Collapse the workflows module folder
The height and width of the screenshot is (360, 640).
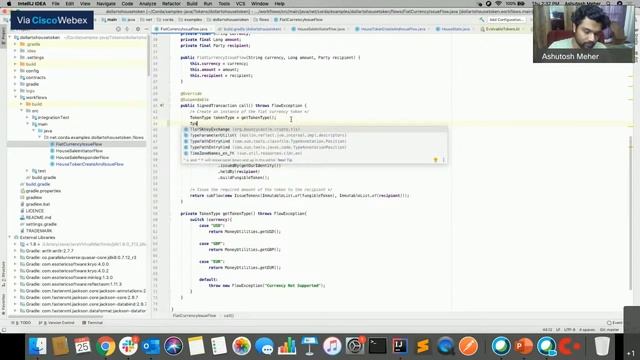tap(15, 98)
